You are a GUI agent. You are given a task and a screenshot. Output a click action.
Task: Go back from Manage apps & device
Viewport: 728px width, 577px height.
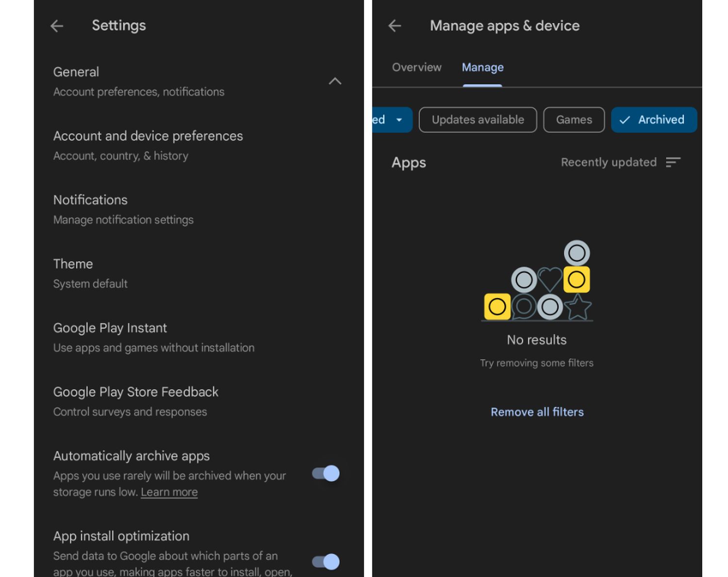coord(395,26)
